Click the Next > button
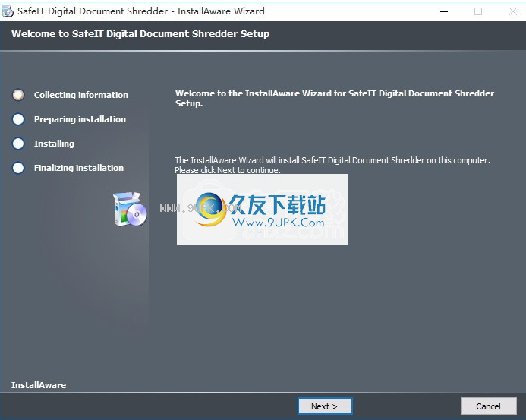526x420 pixels. tap(325, 406)
